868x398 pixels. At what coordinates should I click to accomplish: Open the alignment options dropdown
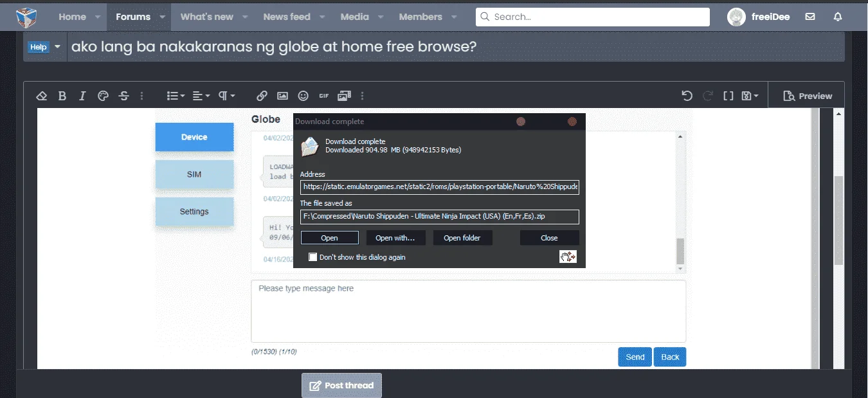(201, 96)
